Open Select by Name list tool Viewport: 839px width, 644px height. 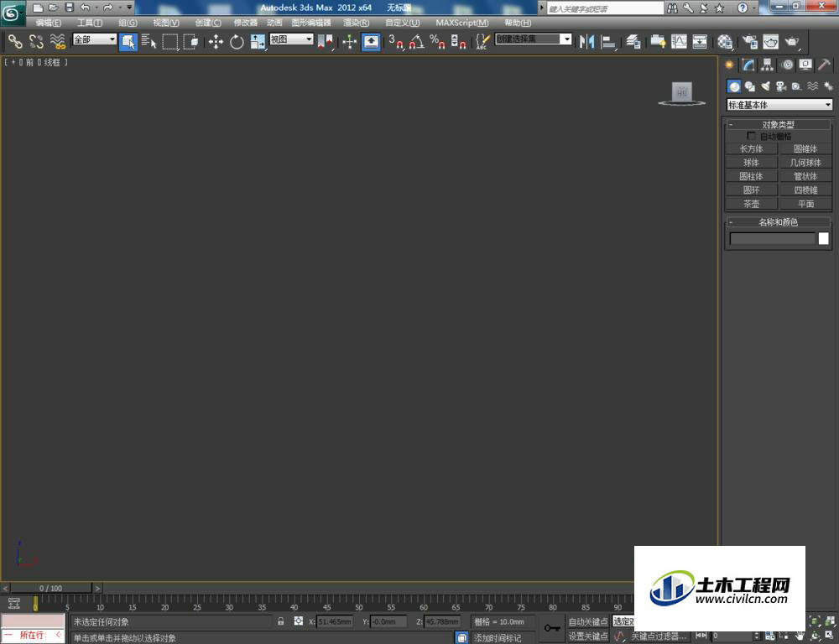coord(149,41)
